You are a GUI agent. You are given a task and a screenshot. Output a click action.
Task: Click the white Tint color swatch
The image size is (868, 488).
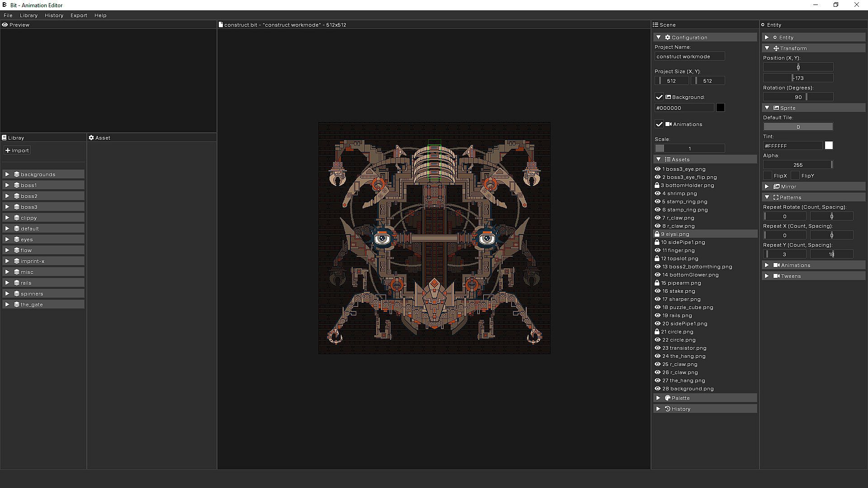[x=829, y=145]
